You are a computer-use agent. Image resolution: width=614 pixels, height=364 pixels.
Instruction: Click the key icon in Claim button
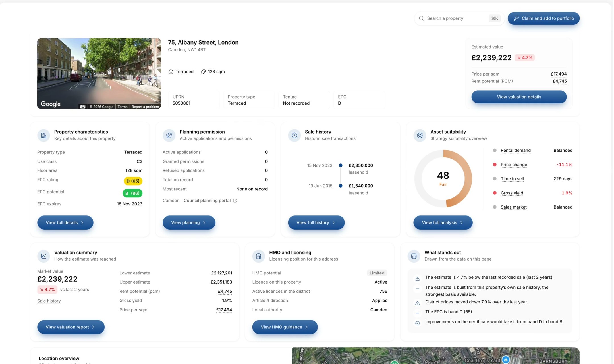tap(516, 18)
